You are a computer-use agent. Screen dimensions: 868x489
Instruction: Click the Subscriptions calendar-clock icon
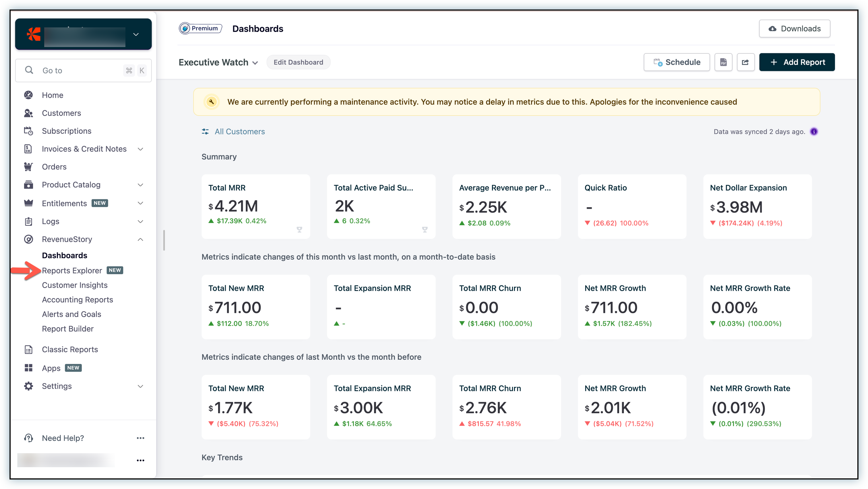28,131
